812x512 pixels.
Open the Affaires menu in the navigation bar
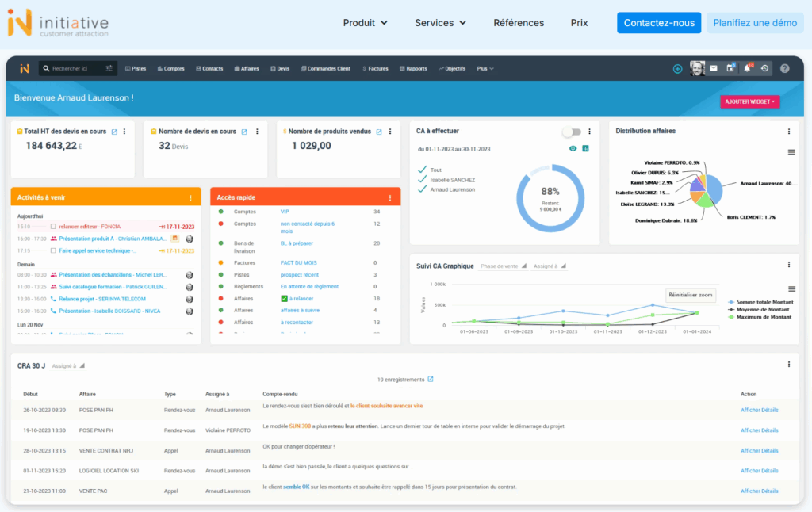[x=246, y=69]
